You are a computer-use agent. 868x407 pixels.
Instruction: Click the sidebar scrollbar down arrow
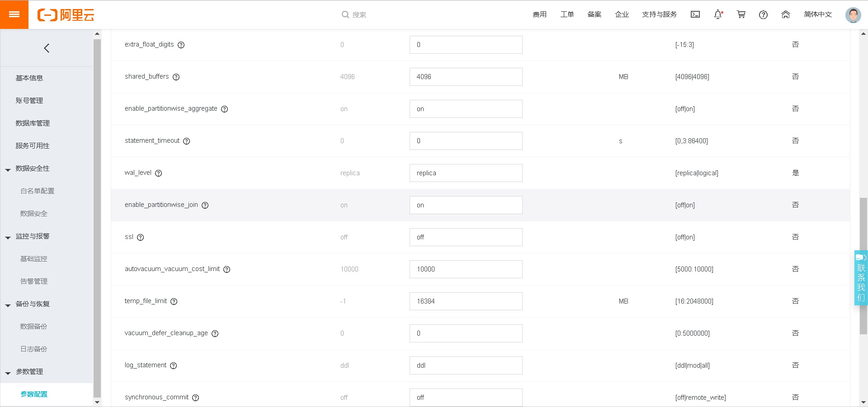(x=97, y=402)
